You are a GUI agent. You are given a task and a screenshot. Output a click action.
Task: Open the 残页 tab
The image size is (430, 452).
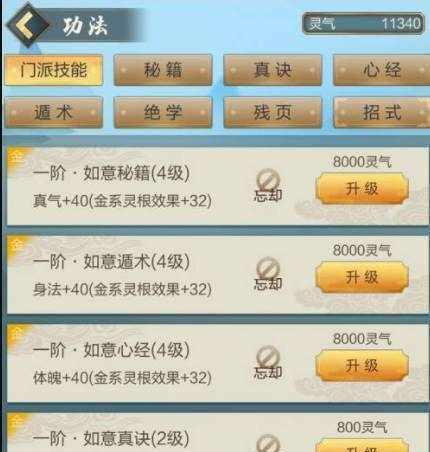pos(273,112)
